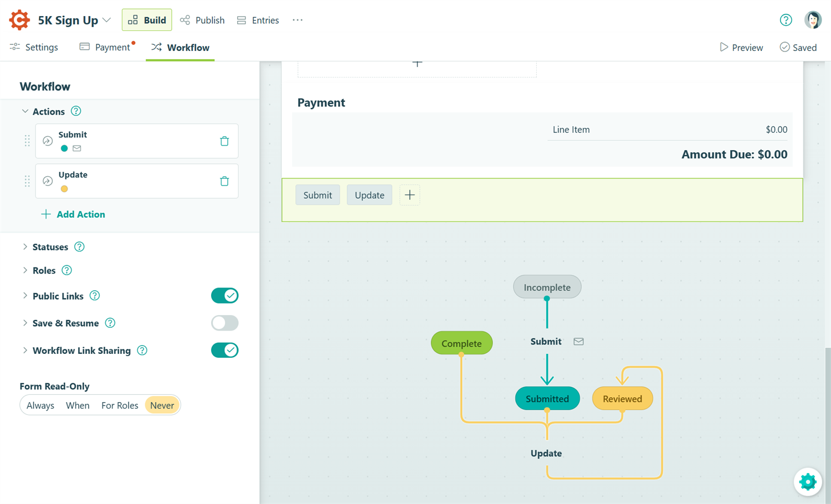Grab the drag handle for Update action
This screenshot has height=504, width=831.
27,181
